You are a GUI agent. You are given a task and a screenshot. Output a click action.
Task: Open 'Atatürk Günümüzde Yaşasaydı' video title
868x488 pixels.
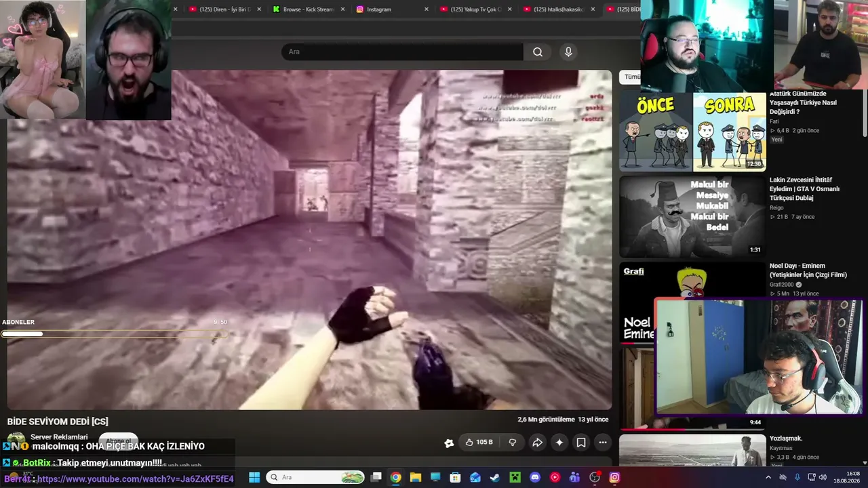click(803, 102)
